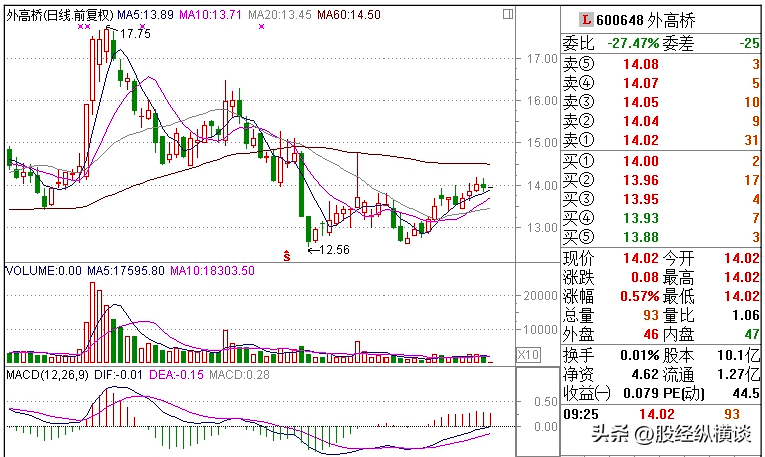Click the X10 volume scale box

pyautogui.click(x=528, y=355)
